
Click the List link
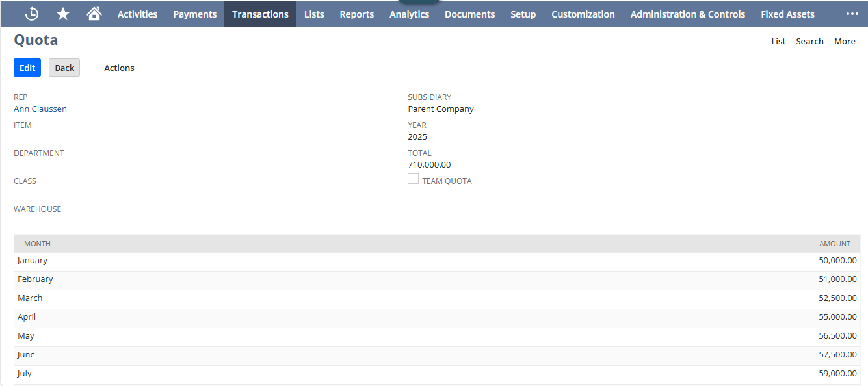click(x=778, y=41)
